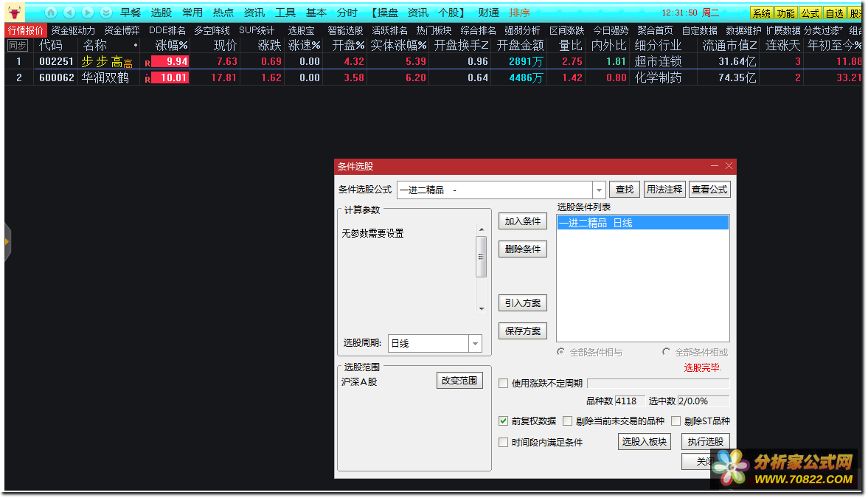Navigate back with the left arrow icon
The width and height of the screenshot is (868, 498).
[x=69, y=13]
